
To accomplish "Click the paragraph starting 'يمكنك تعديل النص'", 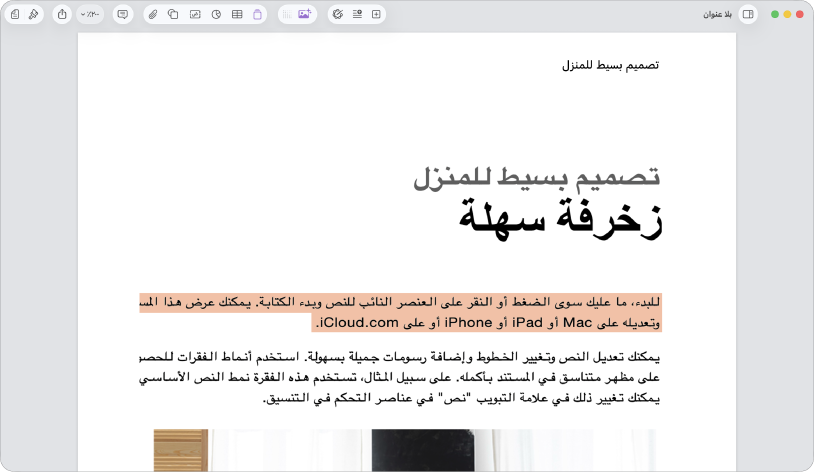I will tap(400, 377).
